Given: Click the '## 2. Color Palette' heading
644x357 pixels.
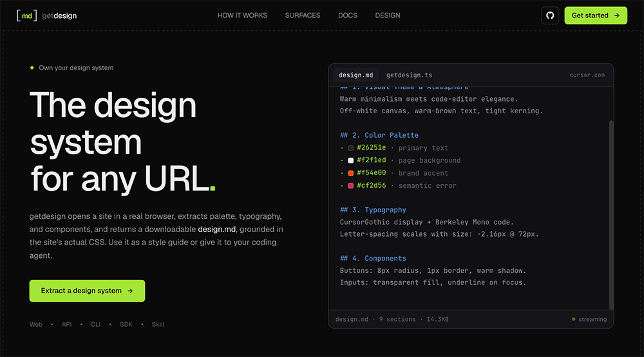Looking at the screenshot, I should [379, 136].
